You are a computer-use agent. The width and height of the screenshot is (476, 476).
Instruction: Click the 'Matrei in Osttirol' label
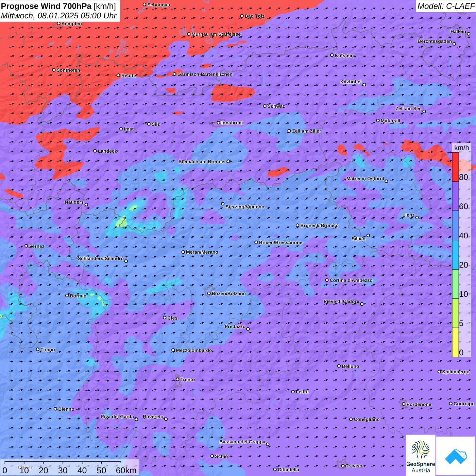(365, 178)
